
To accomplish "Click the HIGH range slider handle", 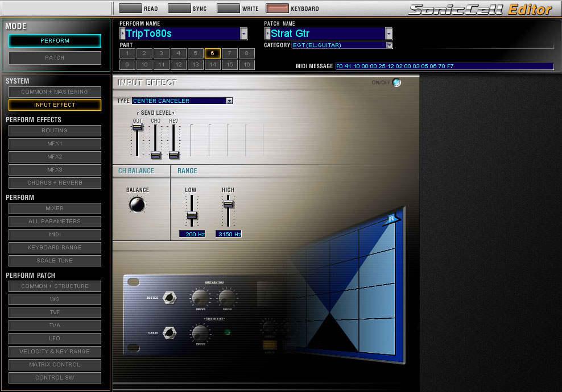I will 228,204.
